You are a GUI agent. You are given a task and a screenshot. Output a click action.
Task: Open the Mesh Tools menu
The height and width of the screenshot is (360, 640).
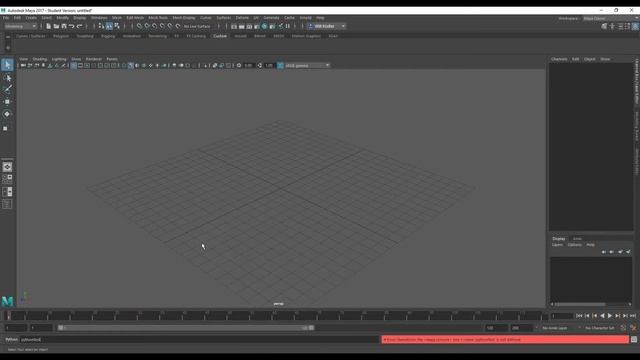[158, 18]
